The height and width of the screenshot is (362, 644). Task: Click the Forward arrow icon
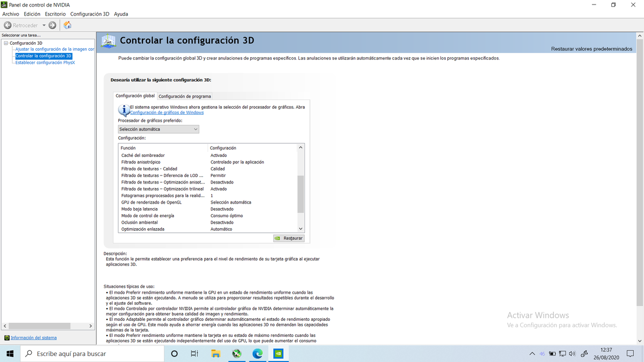pos(52,25)
